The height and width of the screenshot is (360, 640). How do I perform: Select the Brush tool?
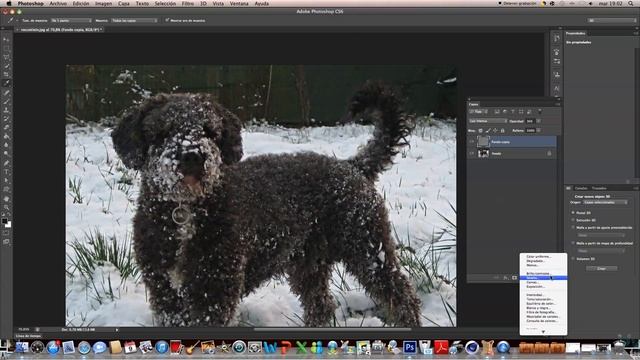click(x=6, y=101)
